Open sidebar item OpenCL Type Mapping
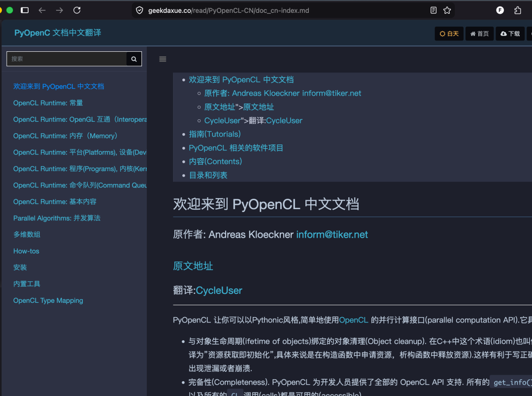Image resolution: width=532 pixels, height=396 pixels. (48, 300)
